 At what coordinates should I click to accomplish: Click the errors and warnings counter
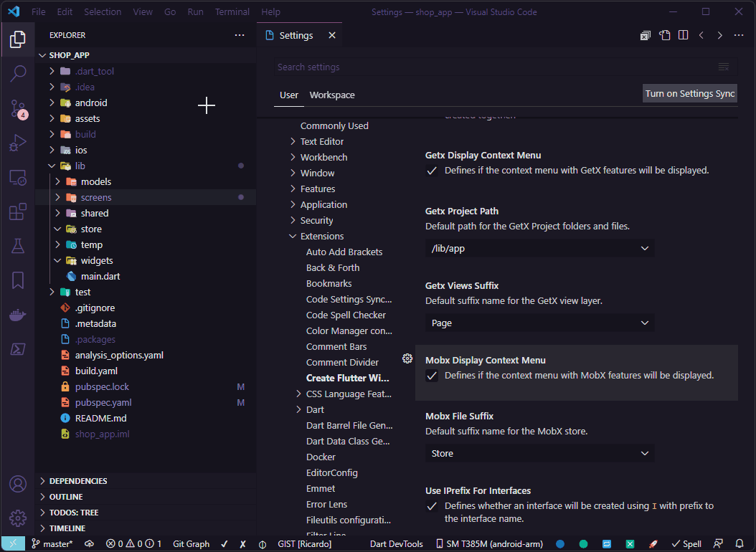coord(133,544)
